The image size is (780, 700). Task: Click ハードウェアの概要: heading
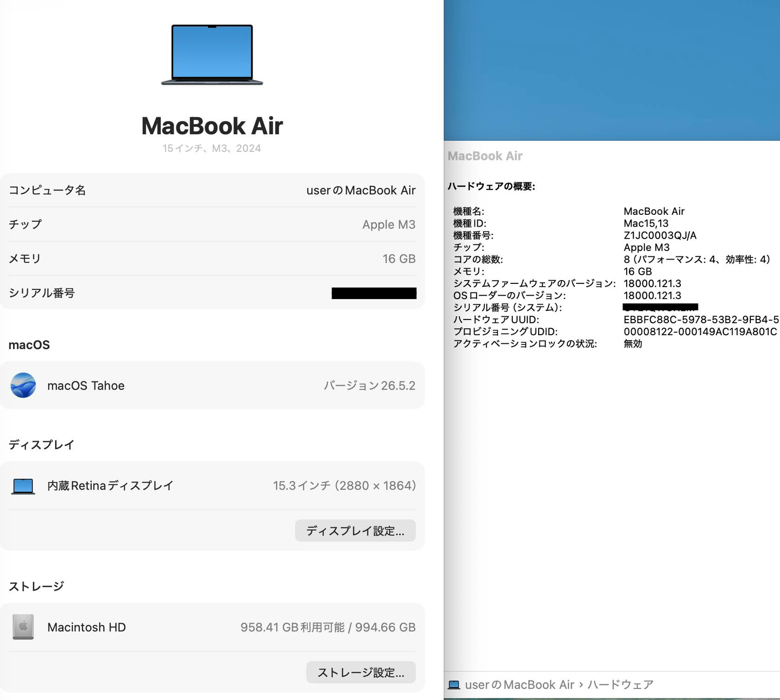click(x=491, y=186)
